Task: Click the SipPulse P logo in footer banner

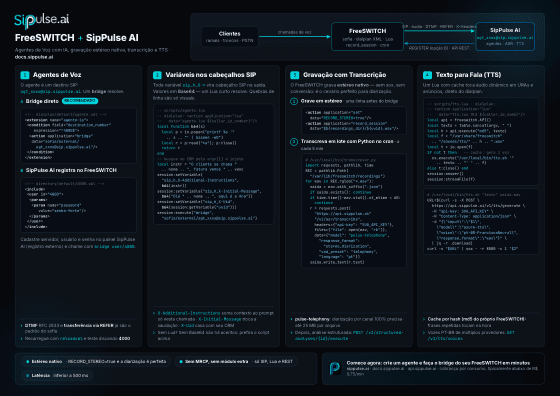Action: pos(335,369)
